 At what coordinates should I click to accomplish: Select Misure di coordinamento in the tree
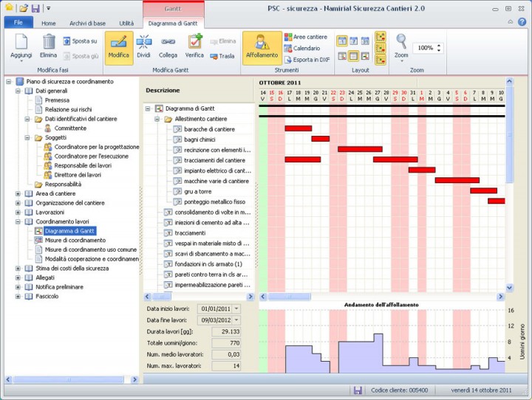click(75, 240)
